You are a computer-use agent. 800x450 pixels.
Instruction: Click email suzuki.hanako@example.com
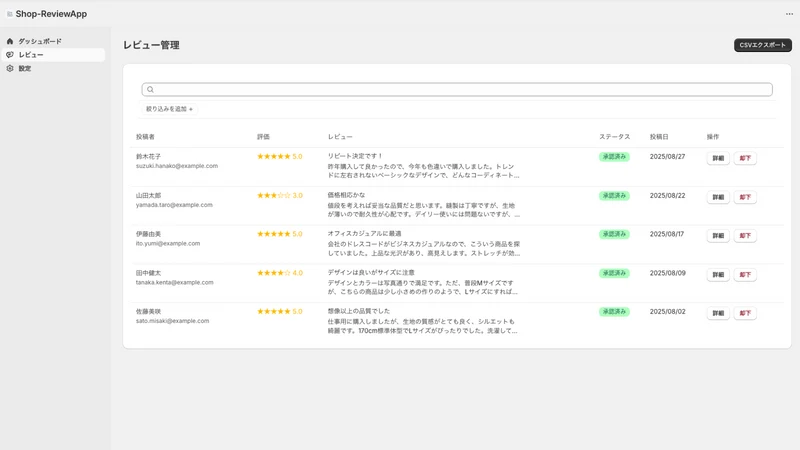point(177,166)
